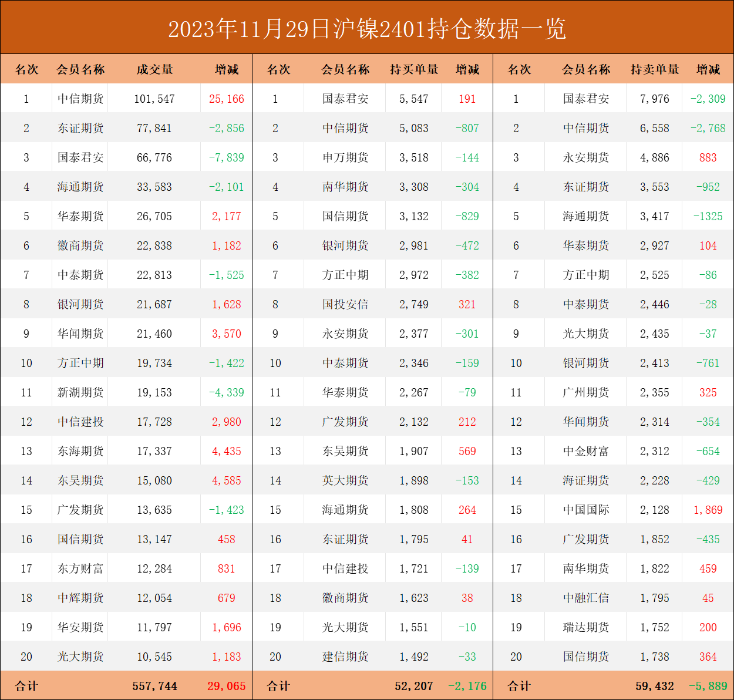Select the volume change total 29,065
This screenshot has height=700, width=734.
[x=227, y=686]
